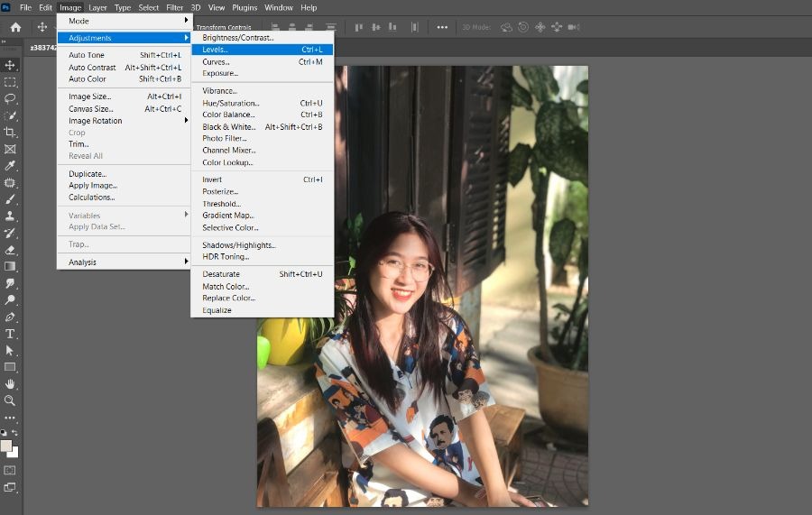Open the Layer menu
This screenshot has height=515, width=812.
click(97, 7)
